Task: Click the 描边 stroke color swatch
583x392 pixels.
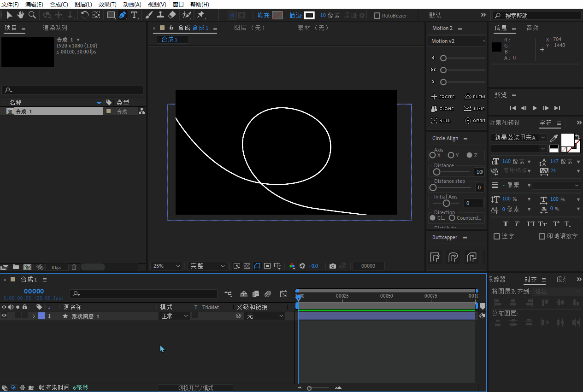Action: (309, 15)
